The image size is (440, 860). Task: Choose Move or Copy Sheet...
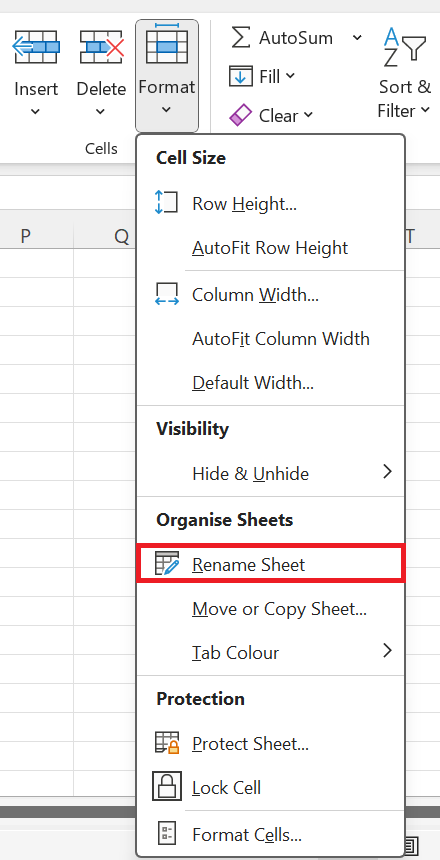[270, 609]
